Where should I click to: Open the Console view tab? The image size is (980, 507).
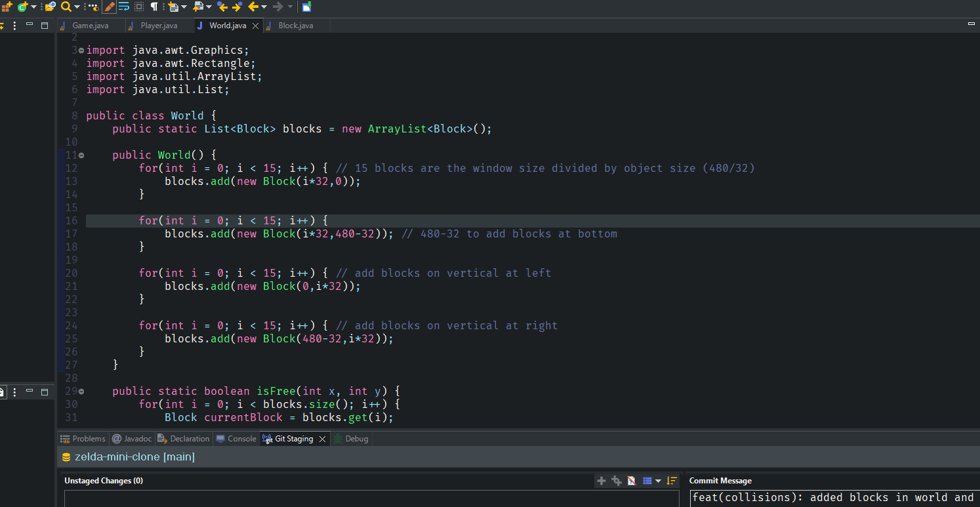(236, 439)
